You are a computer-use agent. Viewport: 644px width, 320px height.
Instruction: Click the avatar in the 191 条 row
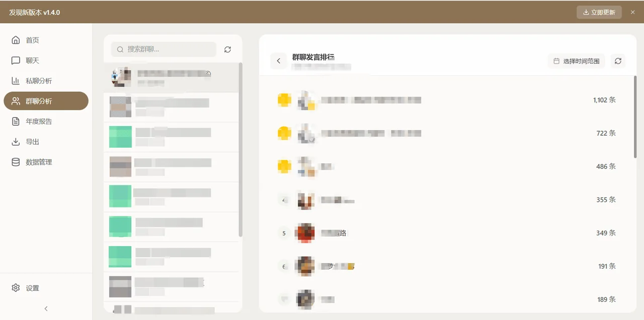tap(306, 266)
